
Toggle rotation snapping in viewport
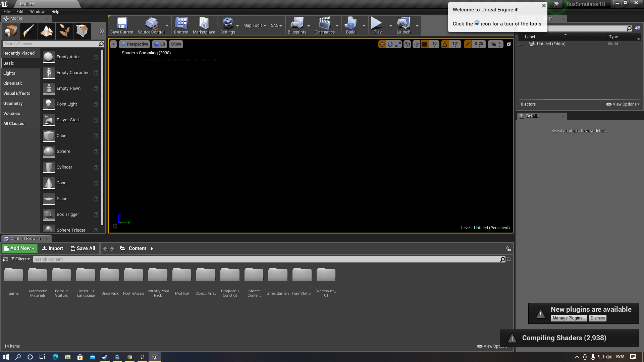[x=445, y=44]
